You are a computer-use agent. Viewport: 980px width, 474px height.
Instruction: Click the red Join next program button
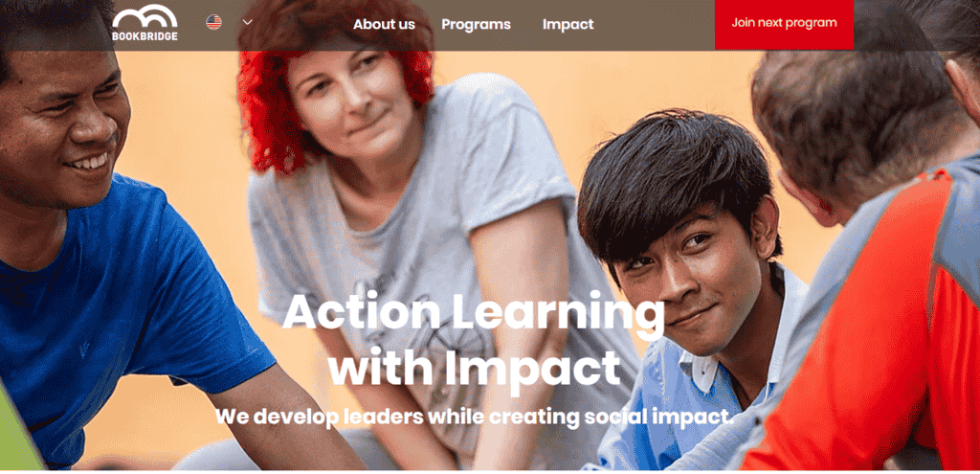pyautogui.click(x=784, y=24)
